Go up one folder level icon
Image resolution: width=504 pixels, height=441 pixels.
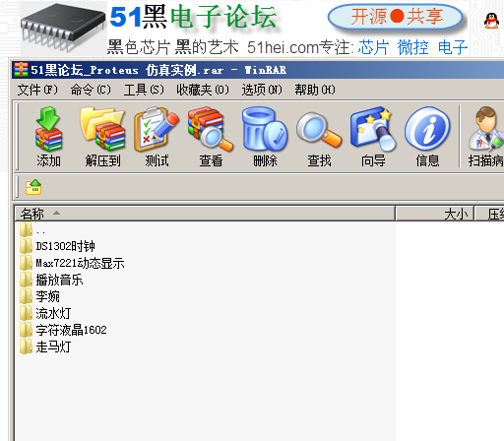point(33,187)
